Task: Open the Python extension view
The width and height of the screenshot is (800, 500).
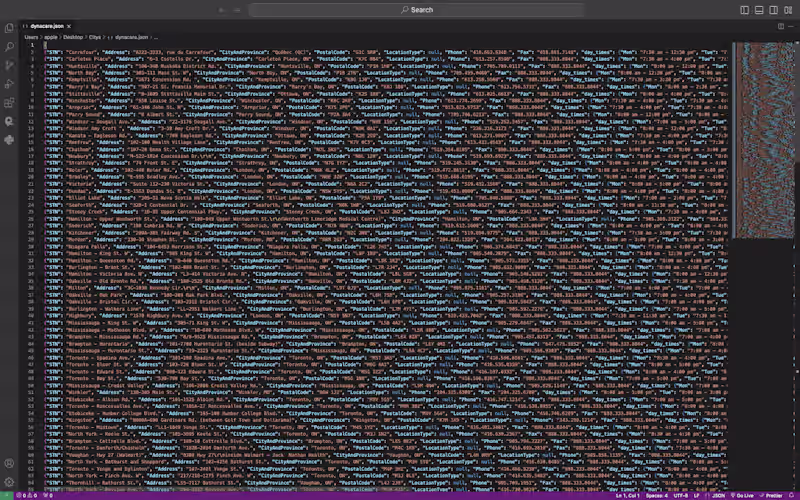Action: (9, 140)
